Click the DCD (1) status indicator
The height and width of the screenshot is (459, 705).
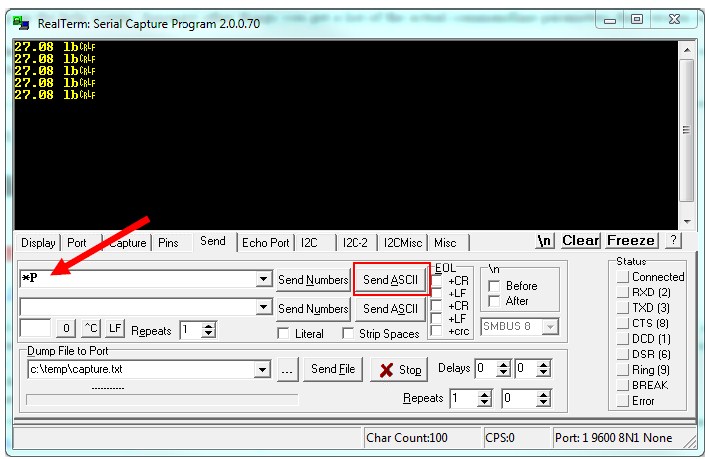click(x=622, y=339)
